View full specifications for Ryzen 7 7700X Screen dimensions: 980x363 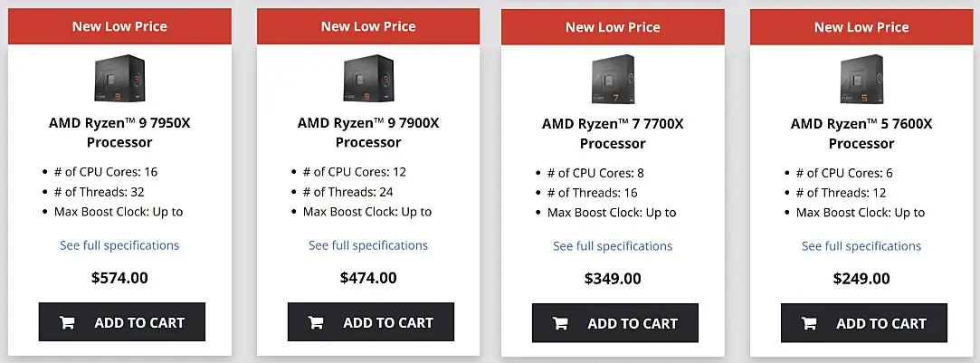tap(613, 246)
